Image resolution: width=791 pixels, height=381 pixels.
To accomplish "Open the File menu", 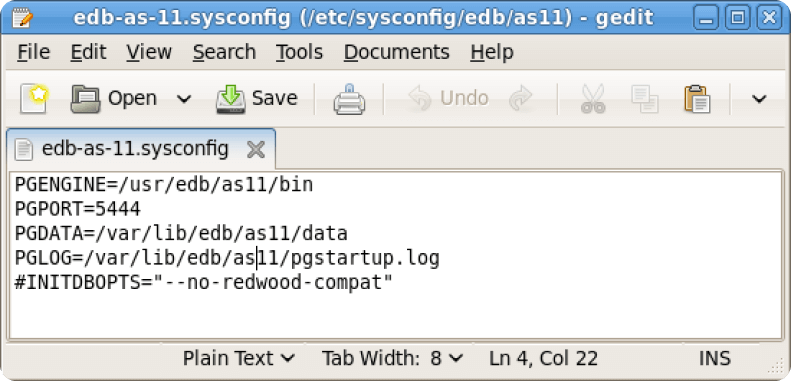I will coord(33,52).
